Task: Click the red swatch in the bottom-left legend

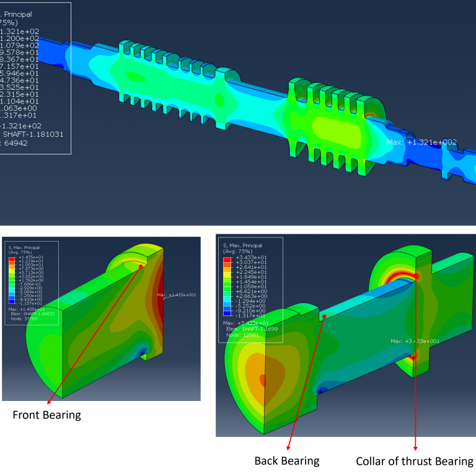Action: point(11,258)
